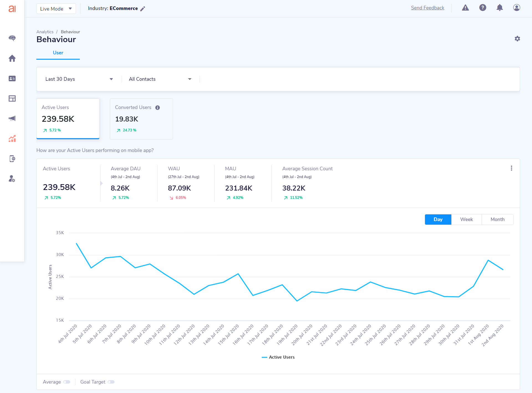Click the Industry: ECommerce label
Image resolution: width=532 pixels, height=393 pixels.
[113, 8]
